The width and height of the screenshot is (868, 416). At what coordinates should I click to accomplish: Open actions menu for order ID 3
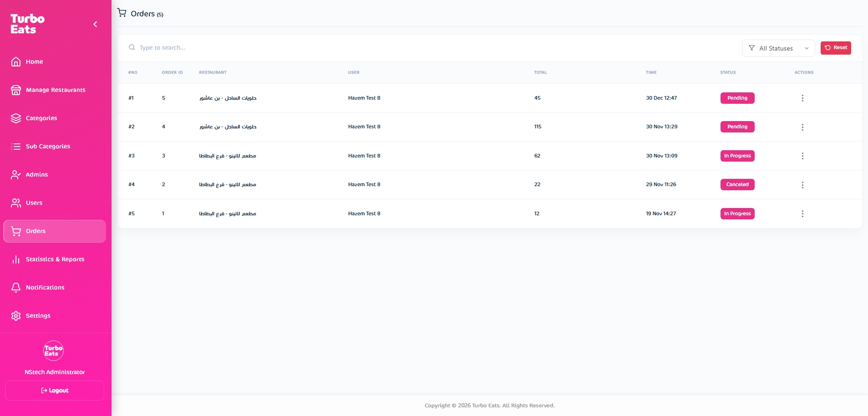pos(802,156)
